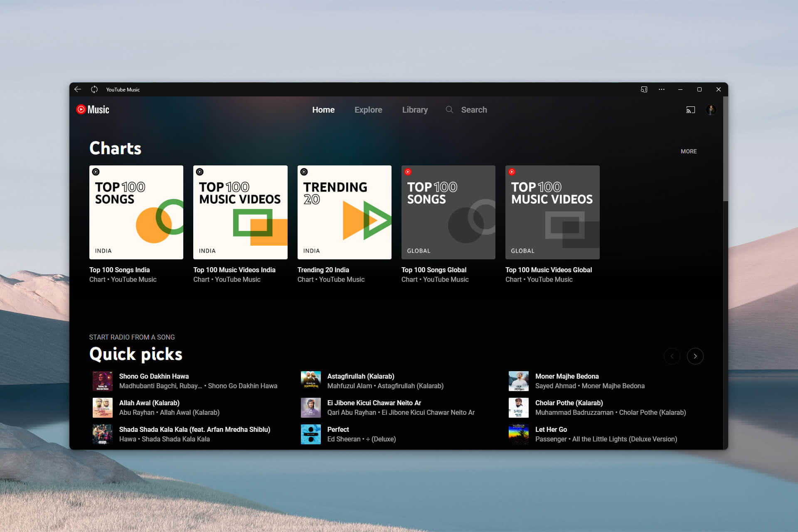Open artist link Ed Sheeran

tap(344, 439)
